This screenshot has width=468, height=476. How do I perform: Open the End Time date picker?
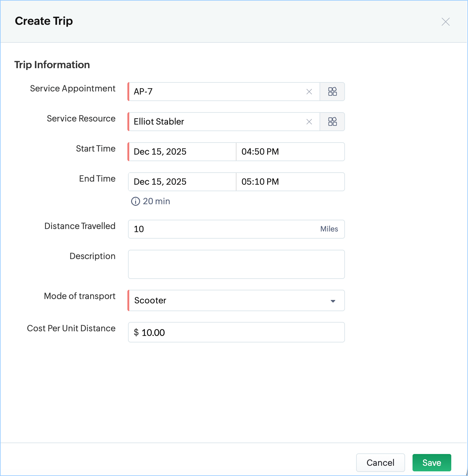182,182
